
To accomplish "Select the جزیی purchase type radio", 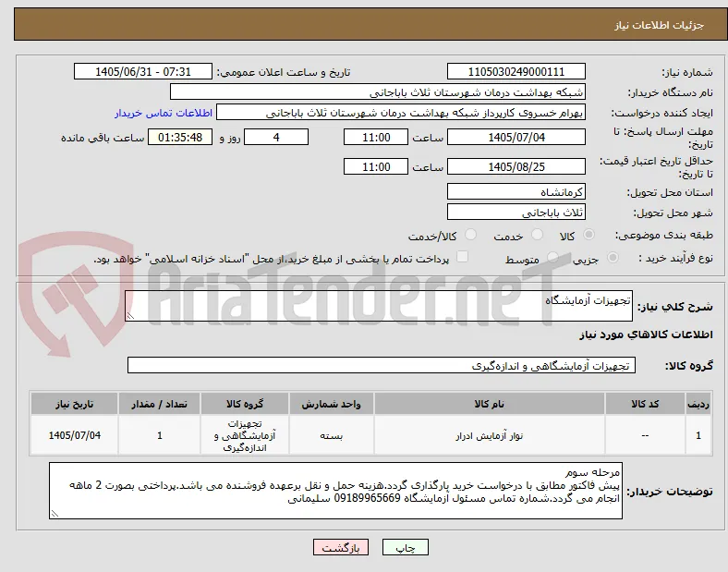I will pyautogui.click(x=613, y=258).
